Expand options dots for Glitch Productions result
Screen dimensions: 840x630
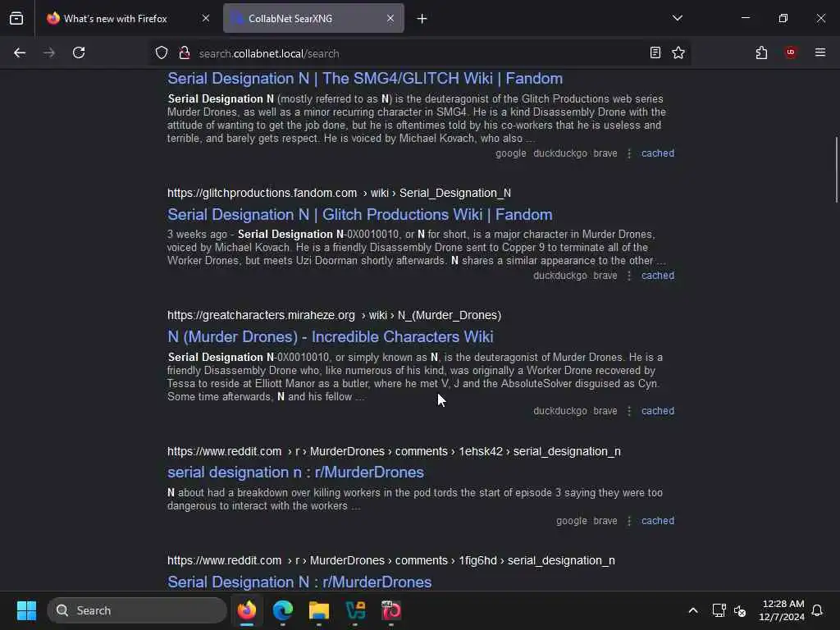coord(629,276)
